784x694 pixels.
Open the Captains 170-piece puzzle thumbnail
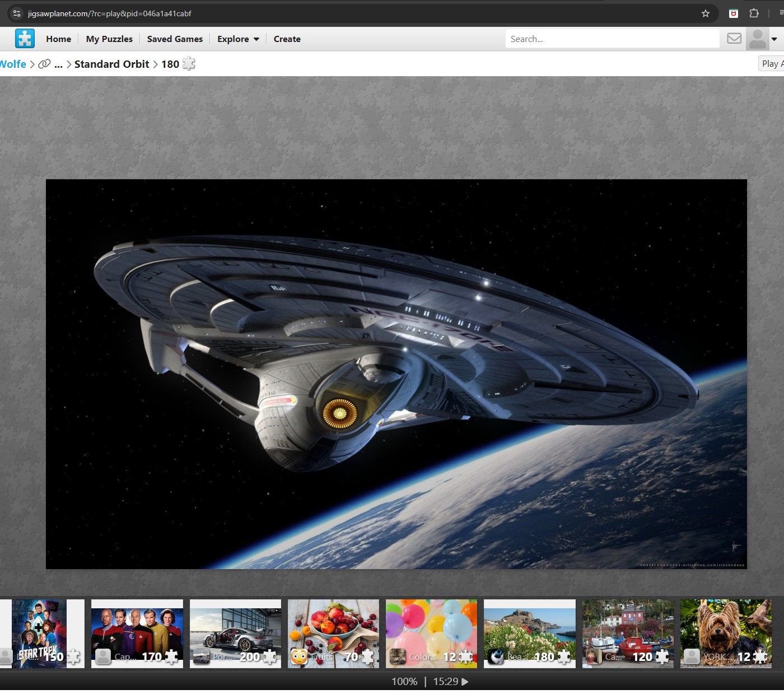tap(137, 634)
